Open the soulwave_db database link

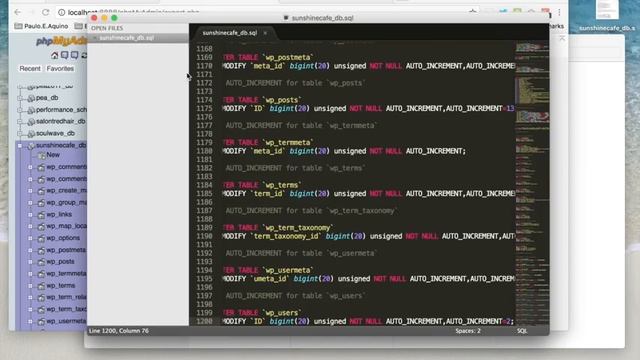coord(55,133)
